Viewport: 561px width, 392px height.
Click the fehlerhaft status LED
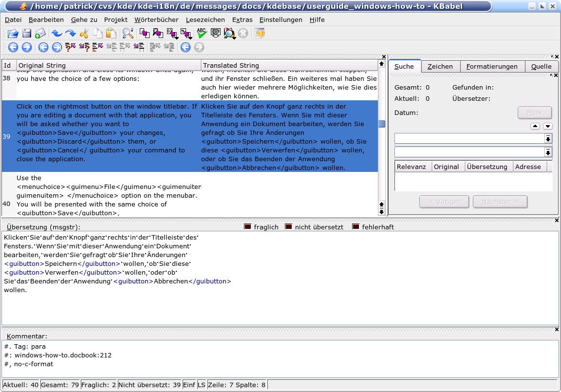pyautogui.click(x=355, y=227)
